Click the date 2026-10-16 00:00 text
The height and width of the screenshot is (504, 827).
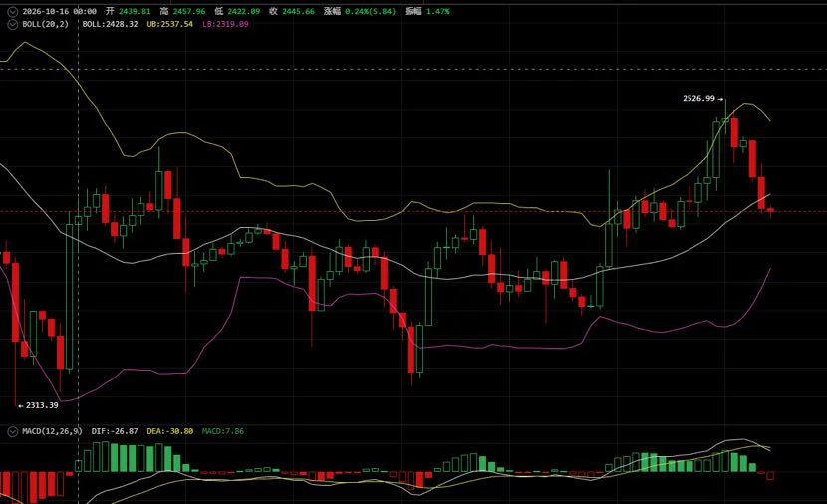click(x=59, y=11)
